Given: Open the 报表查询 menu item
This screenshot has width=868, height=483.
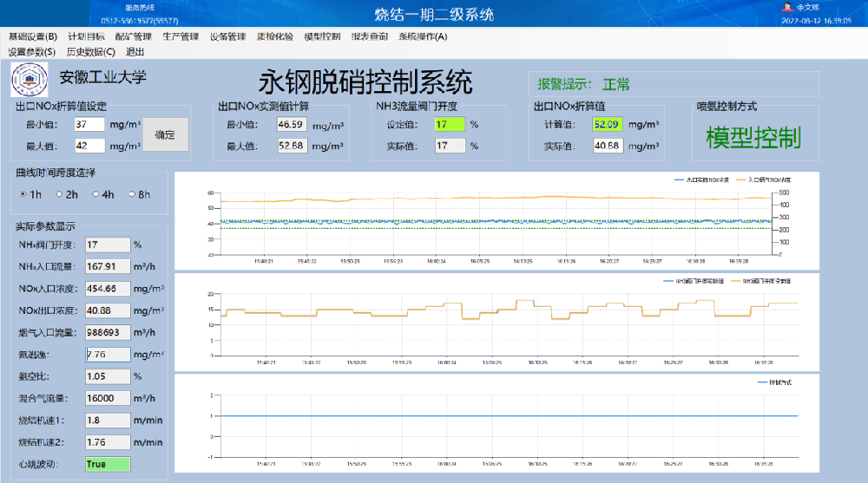Looking at the screenshot, I should click(x=370, y=36).
